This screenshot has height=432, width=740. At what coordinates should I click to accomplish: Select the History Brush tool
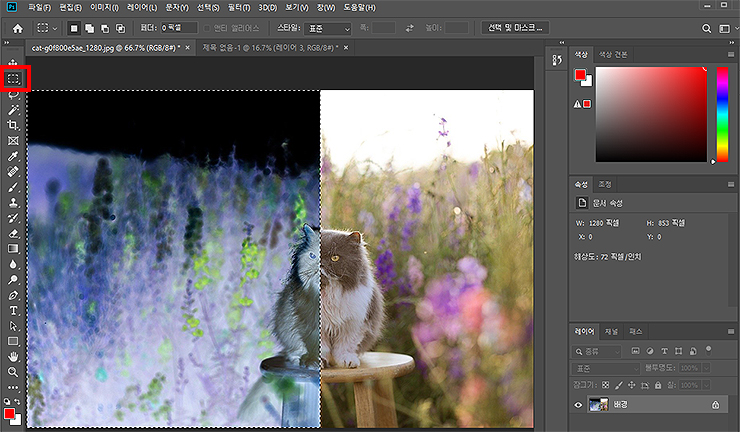pyautogui.click(x=13, y=218)
